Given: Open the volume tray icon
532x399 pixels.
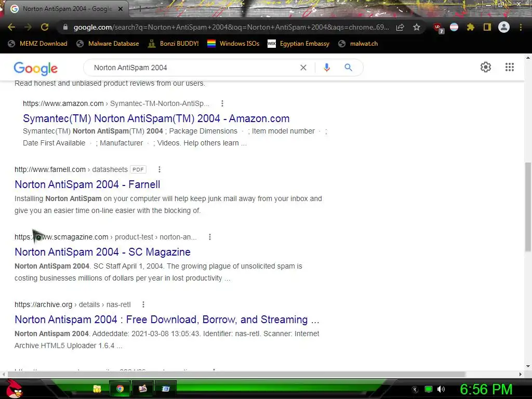Looking at the screenshot, I should pyautogui.click(x=441, y=389).
